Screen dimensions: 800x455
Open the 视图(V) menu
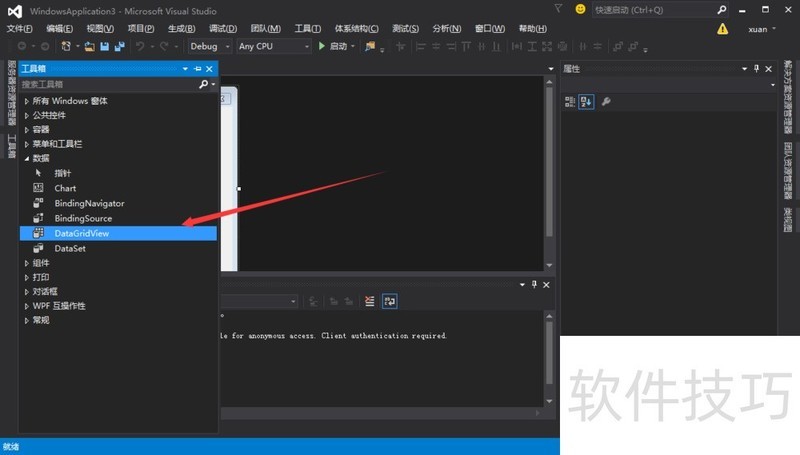pos(100,29)
